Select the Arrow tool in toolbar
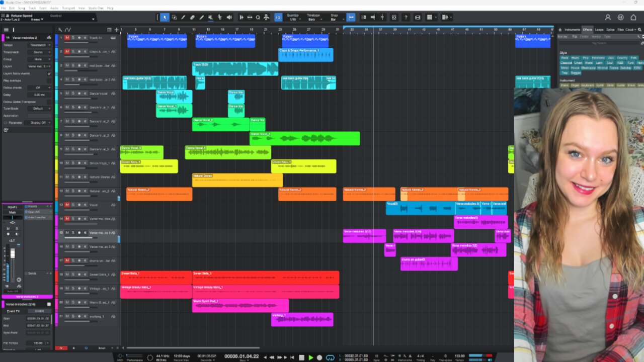Image resolution: width=644 pixels, height=362 pixels. (x=165, y=17)
